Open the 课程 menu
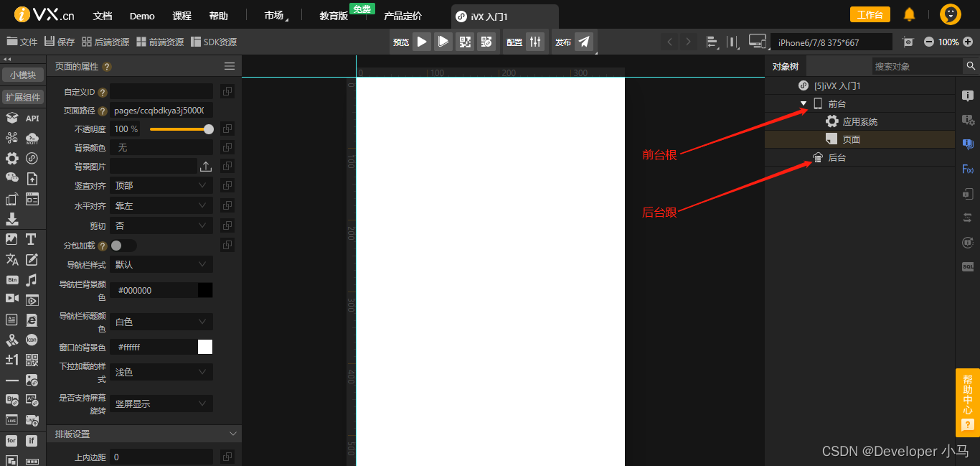This screenshot has height=466, width=980. point(182,16)
